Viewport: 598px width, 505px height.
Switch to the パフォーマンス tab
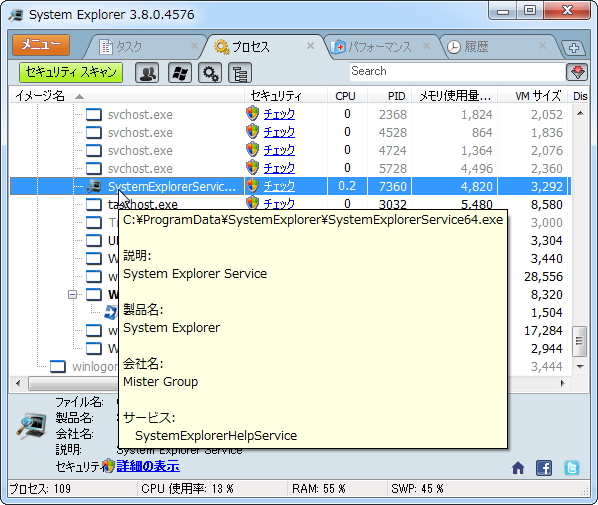pos(379,47)
